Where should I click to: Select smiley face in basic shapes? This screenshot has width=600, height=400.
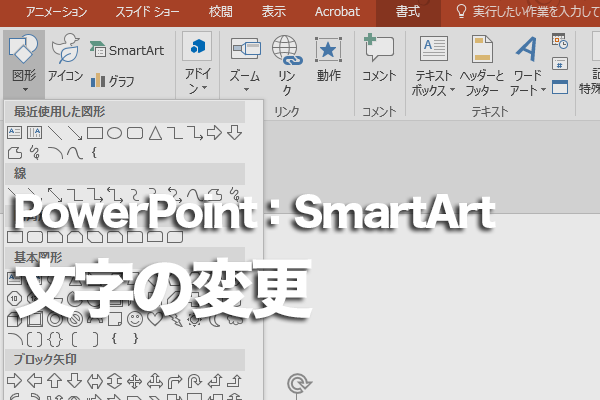(135, 319)
